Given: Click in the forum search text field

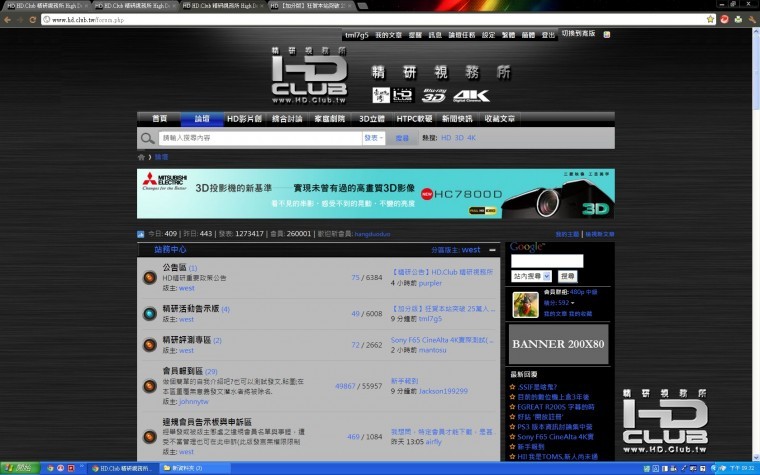Looking at the screenshot, I should pos(260,138).
